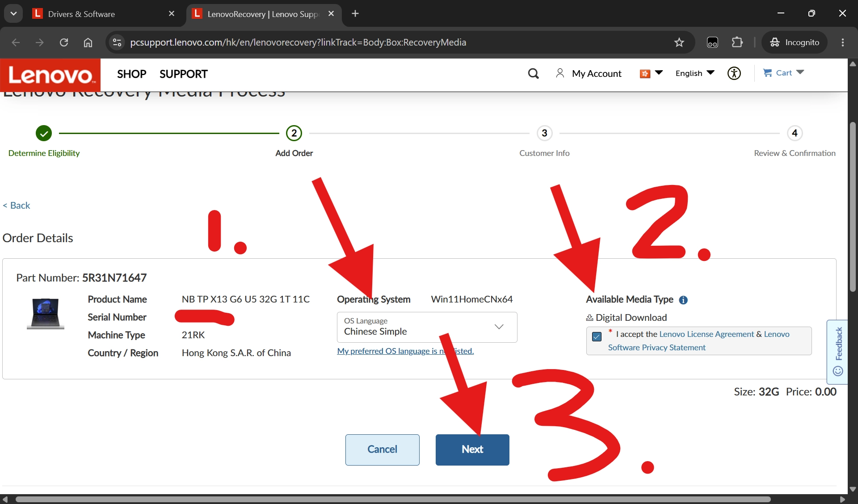Open Software Privacy Statement link
Viewport: 858px width, 504px height.
656,348
